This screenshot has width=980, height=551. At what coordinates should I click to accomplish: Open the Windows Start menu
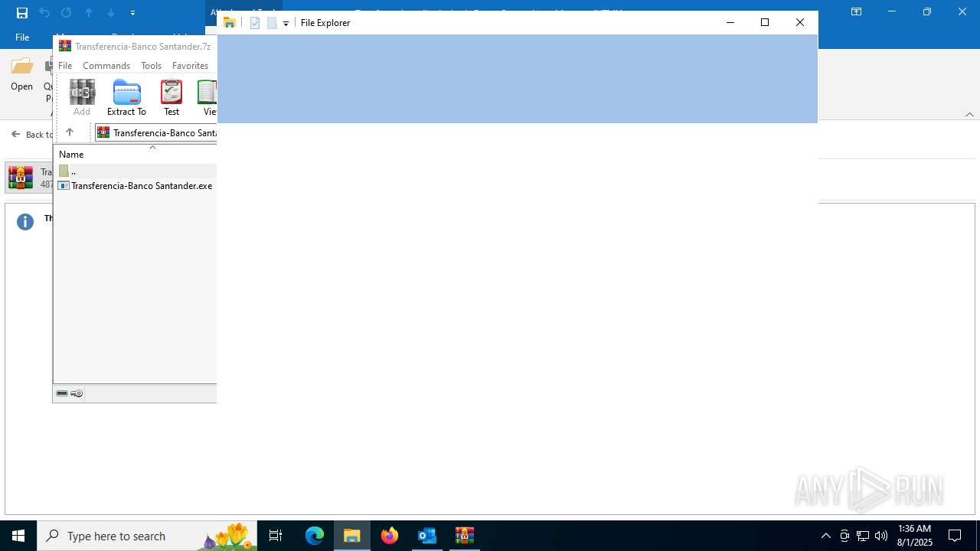click(x=18, y=536)
